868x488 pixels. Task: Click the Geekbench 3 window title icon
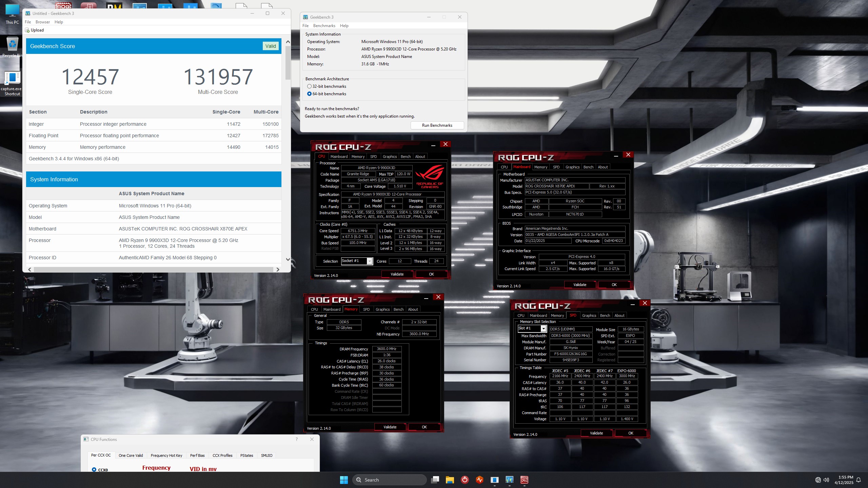(x=305, y=17)
